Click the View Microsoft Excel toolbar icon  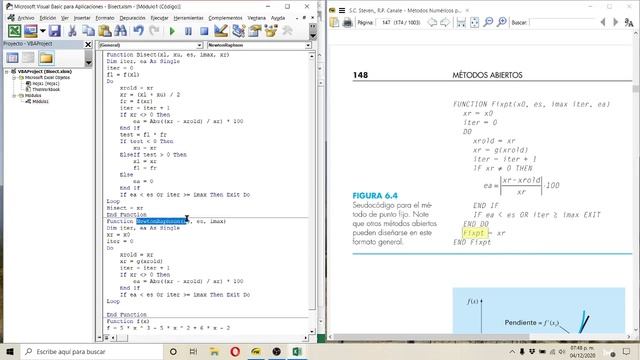tap(15, 31)
